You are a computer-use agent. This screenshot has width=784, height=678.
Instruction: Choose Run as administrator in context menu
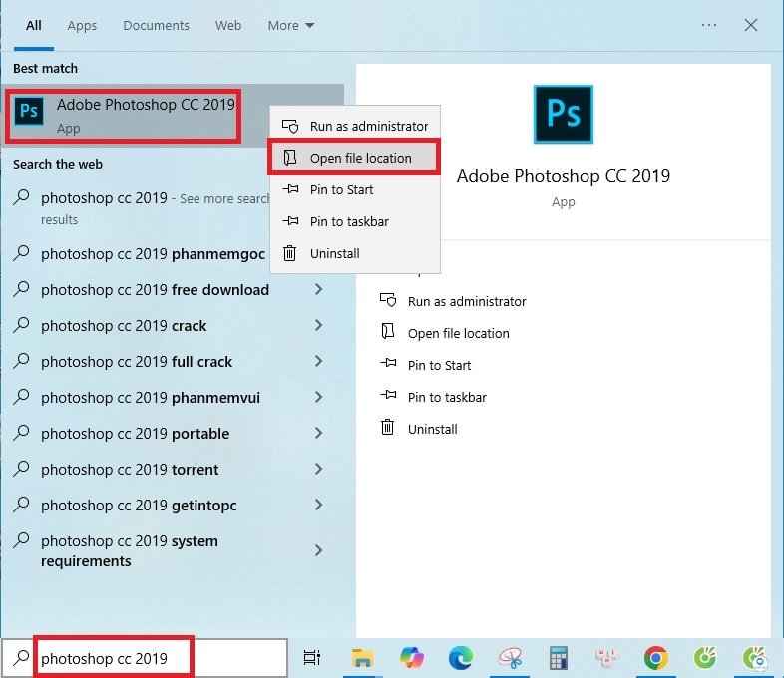coord(368,126)
